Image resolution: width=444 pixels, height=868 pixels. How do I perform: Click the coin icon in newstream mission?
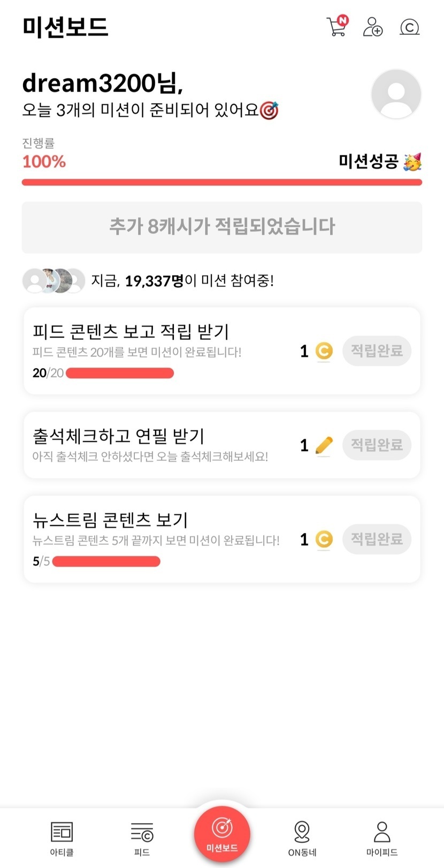pos(324,539)
